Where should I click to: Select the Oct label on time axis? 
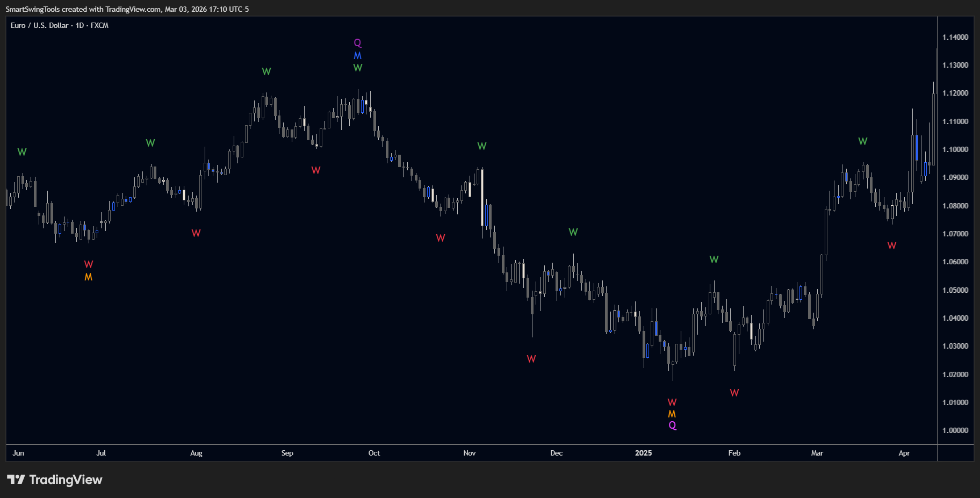click(374, 453)
